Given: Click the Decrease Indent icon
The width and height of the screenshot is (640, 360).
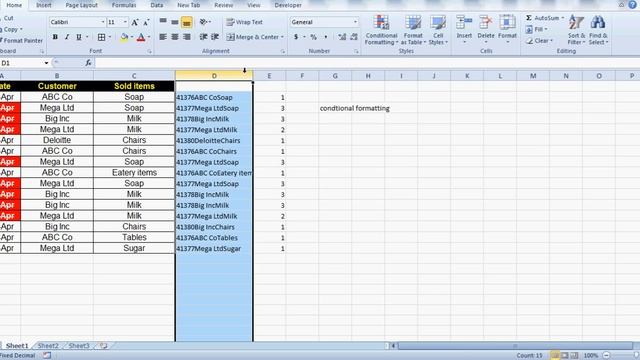Looking at the screenshot, I should coord(203,37).
